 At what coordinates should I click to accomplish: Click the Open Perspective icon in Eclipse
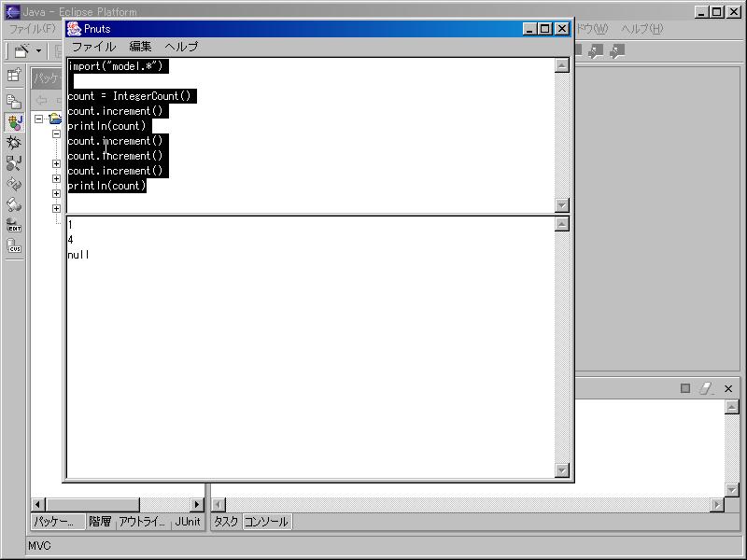point(14,75)
